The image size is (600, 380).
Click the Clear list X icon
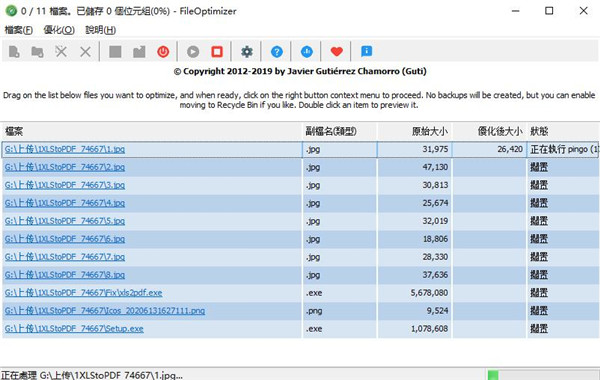[x=85, y=51]
